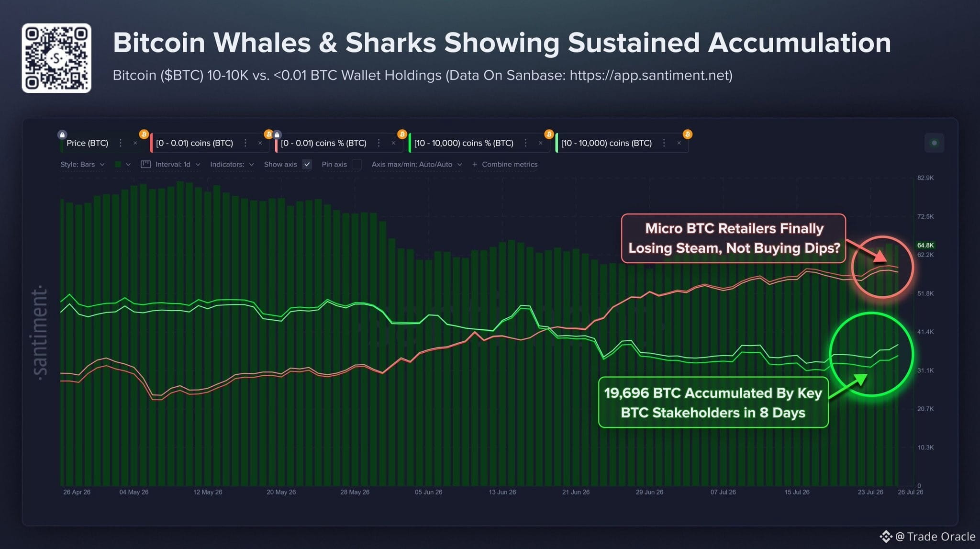Image resolution: width=980 pixels, height=549 pixels.
Task: Open options menu for [10 - 10,000) coins % (BTC)
Action: (525, 143)
